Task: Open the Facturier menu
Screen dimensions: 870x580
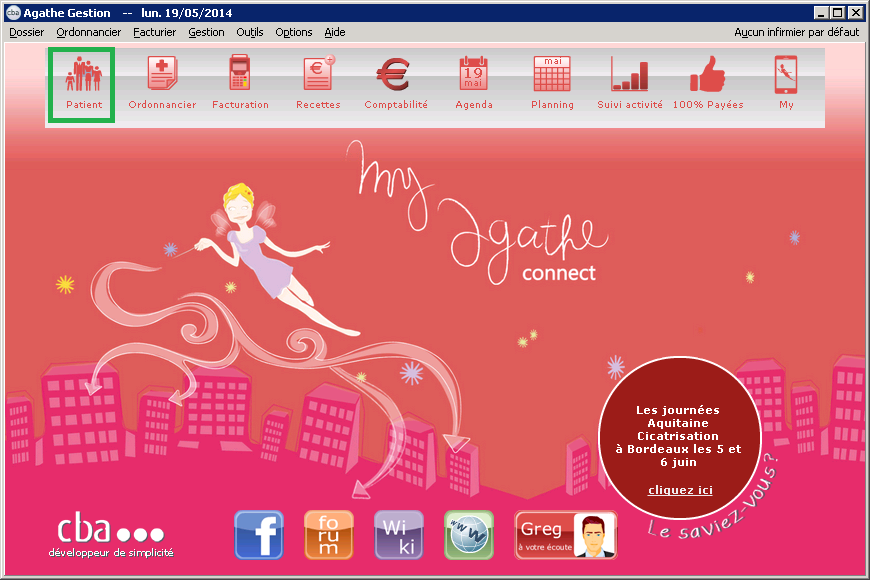Action: point(154,32)
